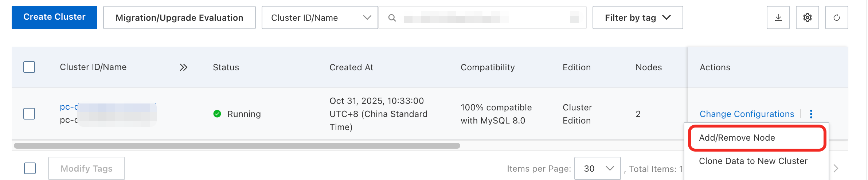The height and width of the screenshot is (180, 868).
Task: Open the column settings gear icon
Action: click(807, 17)
